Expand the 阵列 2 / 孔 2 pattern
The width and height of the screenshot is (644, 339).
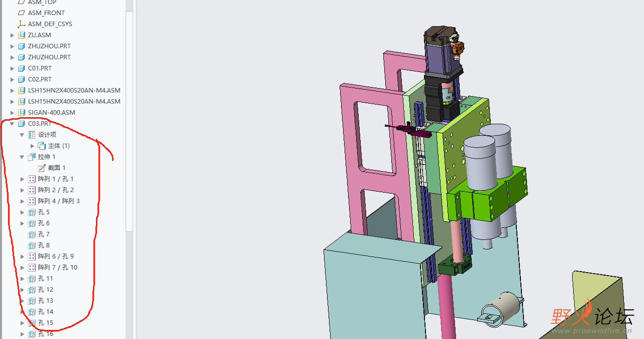pos(22,190)
